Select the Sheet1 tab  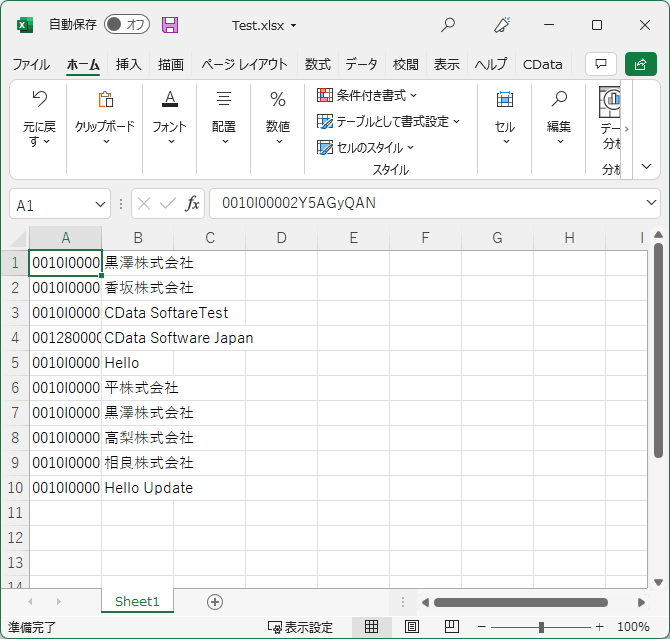click(x=137, y=601)
